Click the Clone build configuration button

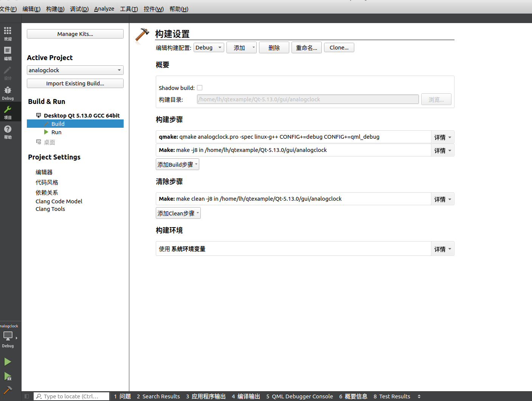click(x=339, y=47)
